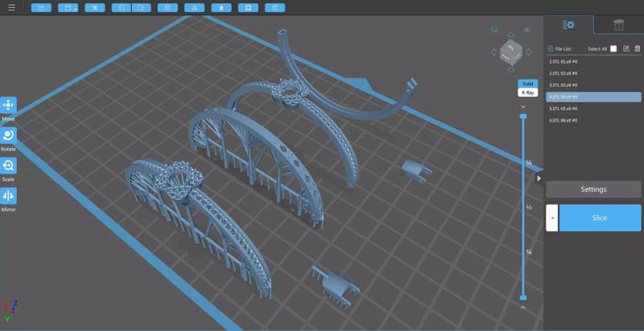Viewport: 644px width, 331px height.
Task: Click the arrow left of view cube
Action: click(493, 52)
